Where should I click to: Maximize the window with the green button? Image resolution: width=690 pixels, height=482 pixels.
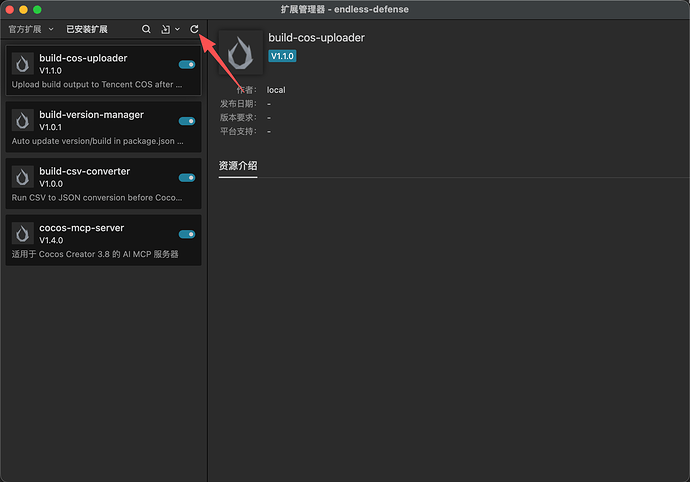[x=37, y=10]
